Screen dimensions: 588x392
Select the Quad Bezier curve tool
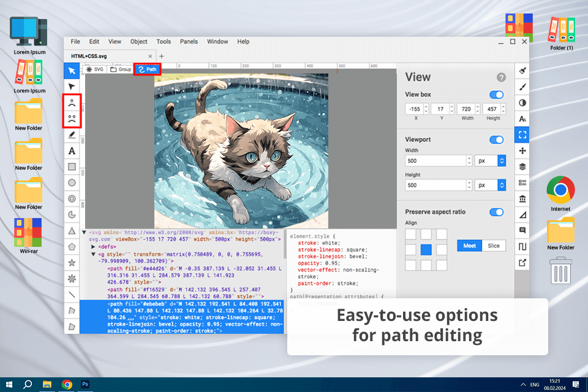point(72,102)
